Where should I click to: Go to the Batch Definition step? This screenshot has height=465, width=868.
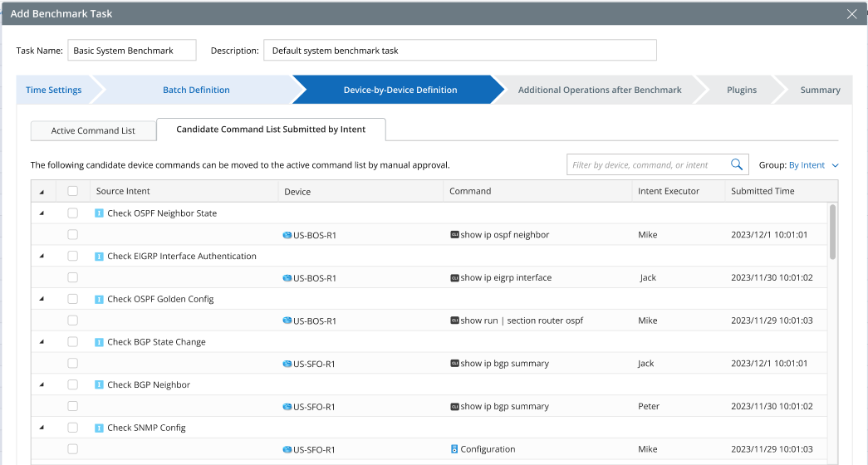coord(196,90)
